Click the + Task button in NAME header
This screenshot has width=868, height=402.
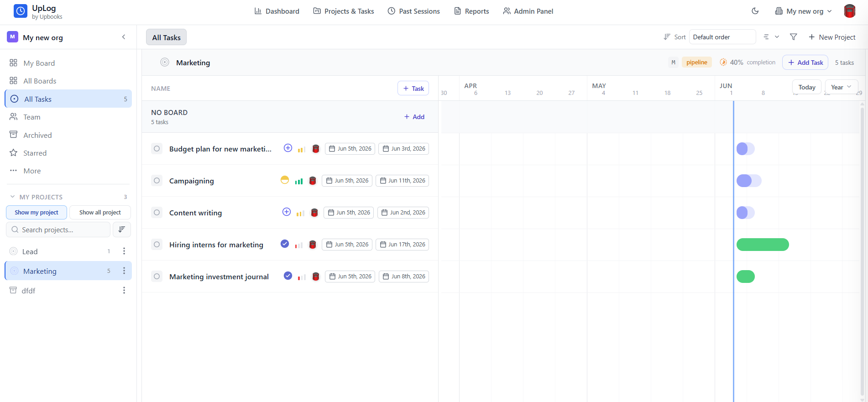[413, 88]
